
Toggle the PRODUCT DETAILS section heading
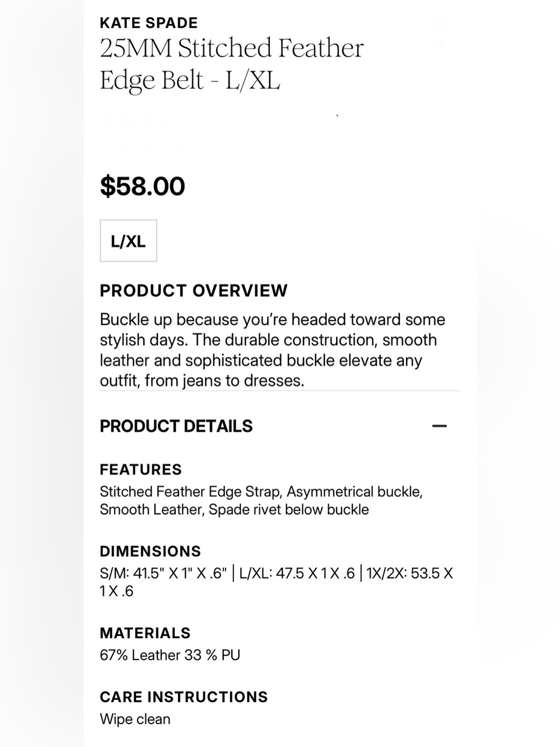pos(176,426)
